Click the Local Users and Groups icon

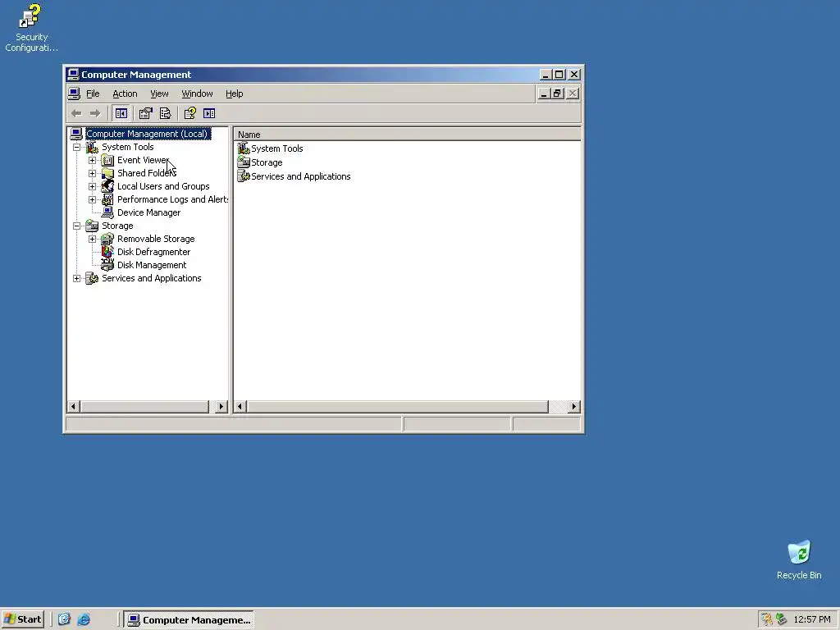tap(107, 186)
